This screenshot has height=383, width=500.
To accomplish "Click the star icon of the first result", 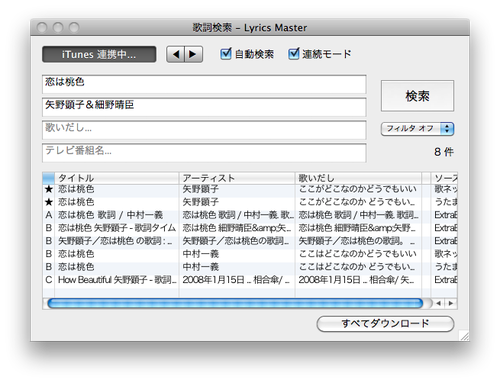I will tap(49, 189).
